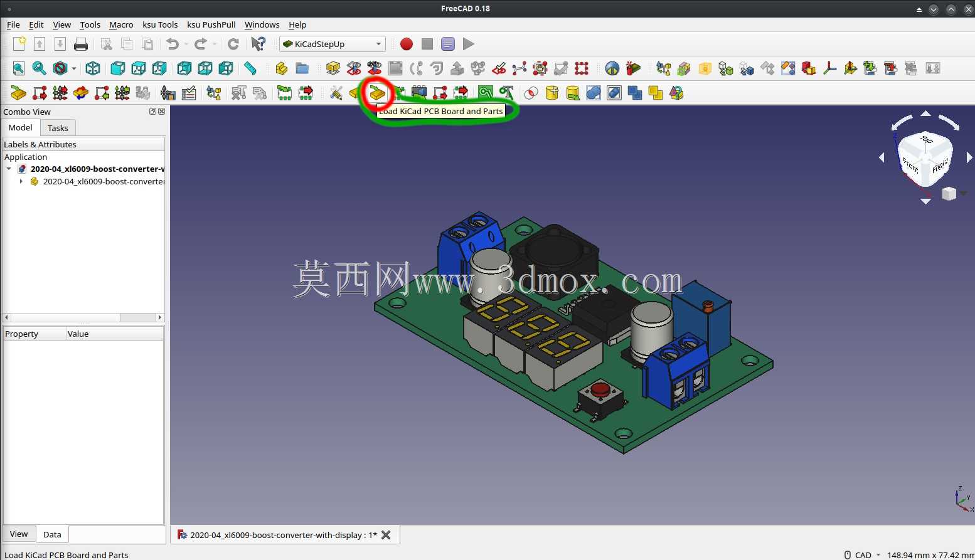
Task: Collapse the 2020-04_xl6009 document tree node
Action: (9, 169)
